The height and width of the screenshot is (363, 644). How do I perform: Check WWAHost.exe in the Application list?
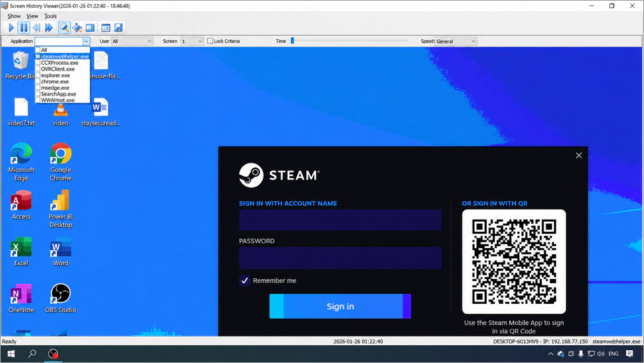click(38, 100)
